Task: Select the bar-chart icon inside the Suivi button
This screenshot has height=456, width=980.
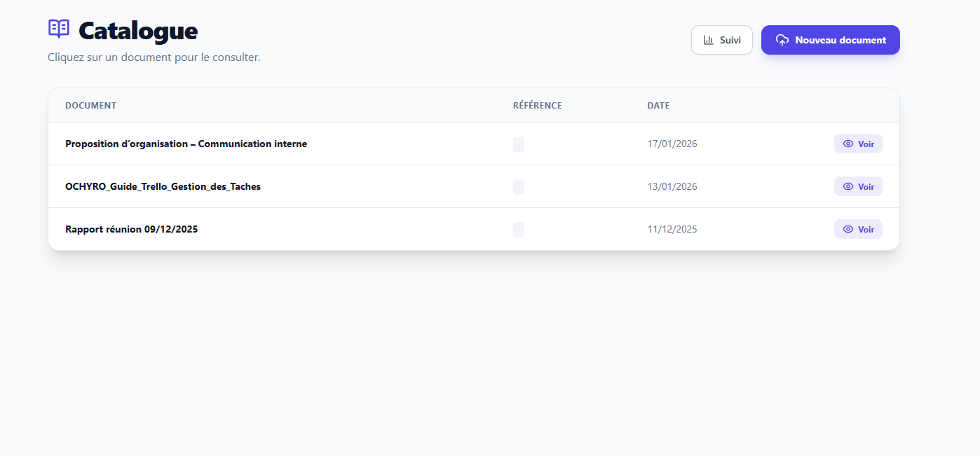Action: (708, 40)
